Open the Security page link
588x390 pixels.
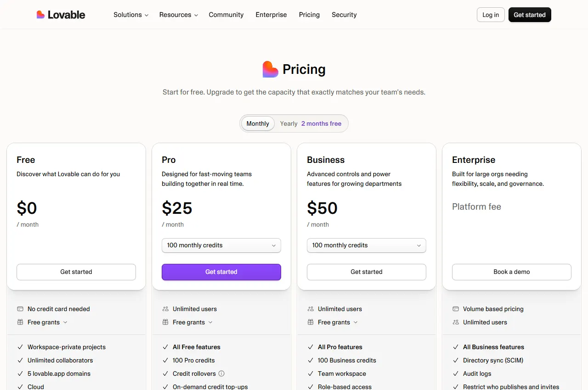click(344, 15)
